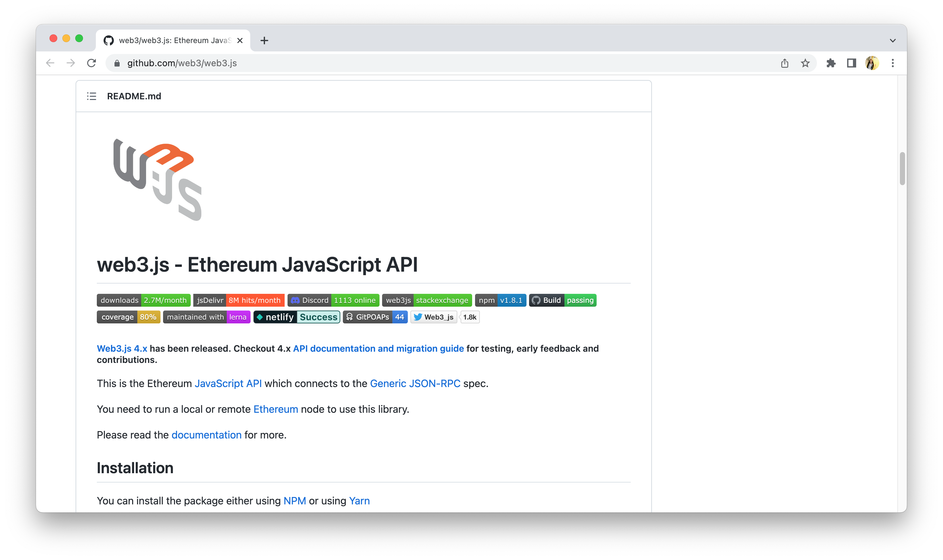The height and width of the screenshot is (560, 943).
Task: Close the web3/web3.js tab
Action: click(x=240, y=41)
